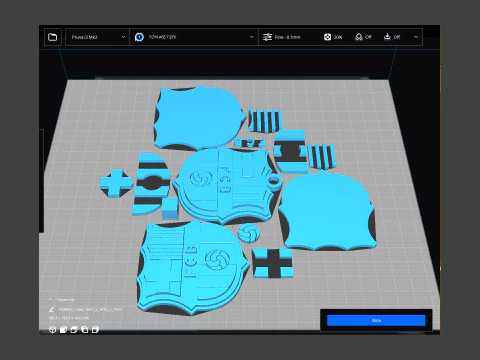This screenshot has height=360, width=480.
Task: Click the extruder 1 circle icon
Action: 139,37
